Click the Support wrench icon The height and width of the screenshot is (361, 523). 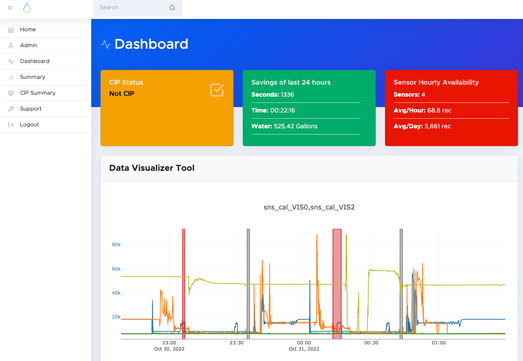[11, 109]
